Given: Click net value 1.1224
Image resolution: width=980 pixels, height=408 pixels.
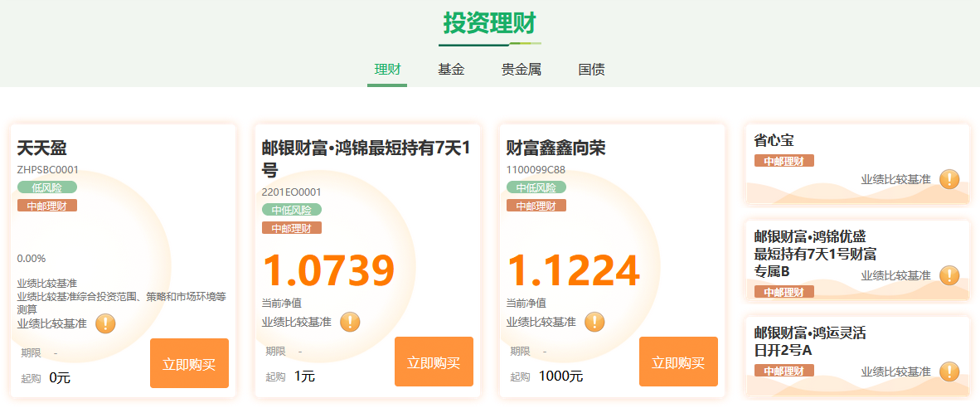Looking at the screenshot, I should (573, 270).
